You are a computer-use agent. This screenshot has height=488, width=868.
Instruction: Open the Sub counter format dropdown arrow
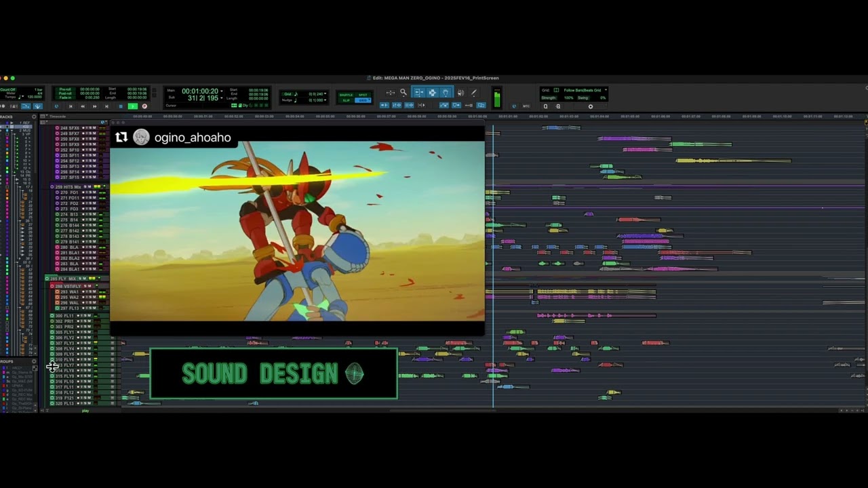pyautogui.click(x=222, y=98)
